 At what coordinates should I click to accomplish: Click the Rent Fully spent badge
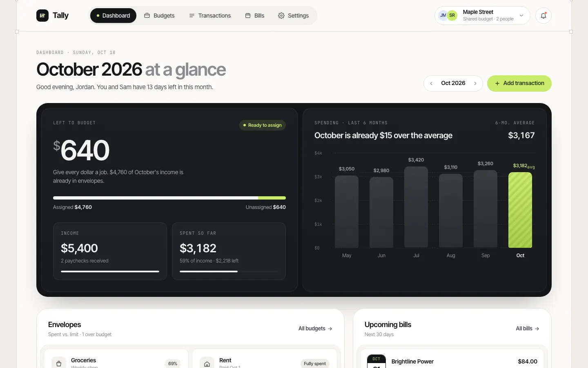315,364
